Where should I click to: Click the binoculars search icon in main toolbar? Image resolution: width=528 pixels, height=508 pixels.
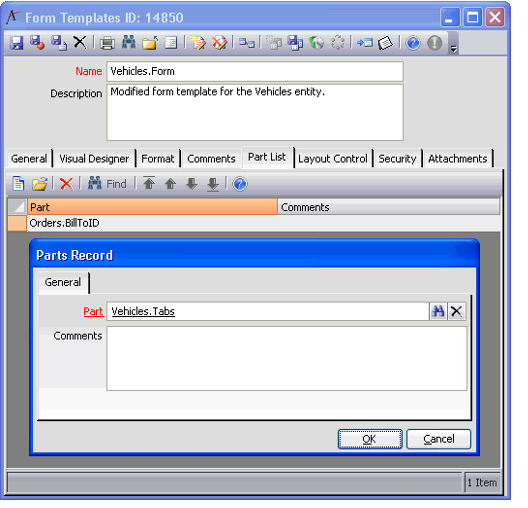(x=129, y=42)
